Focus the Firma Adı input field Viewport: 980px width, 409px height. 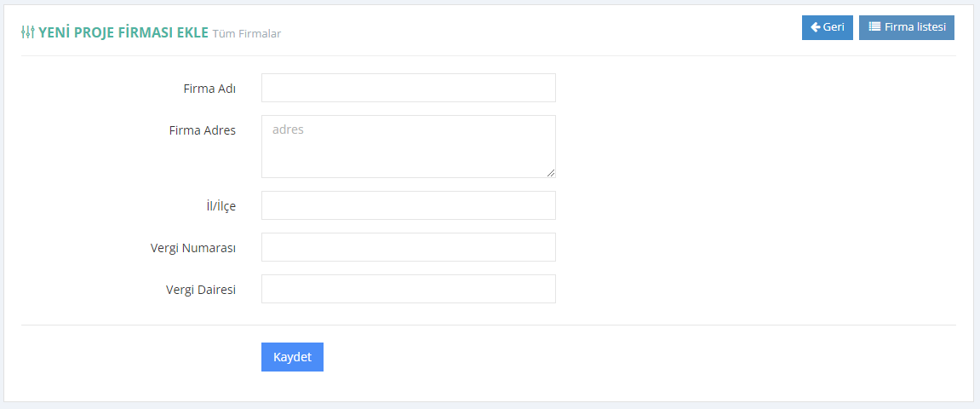coord(408,88)
